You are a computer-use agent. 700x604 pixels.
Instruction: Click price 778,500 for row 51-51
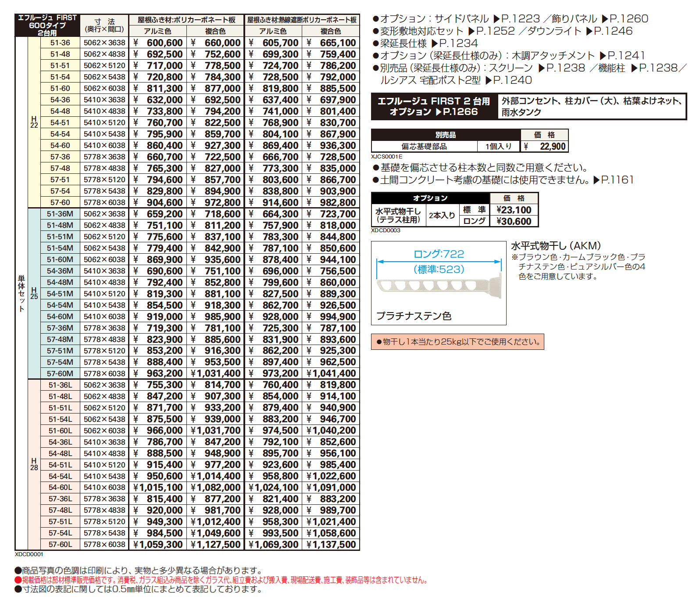tap(222, 65)
